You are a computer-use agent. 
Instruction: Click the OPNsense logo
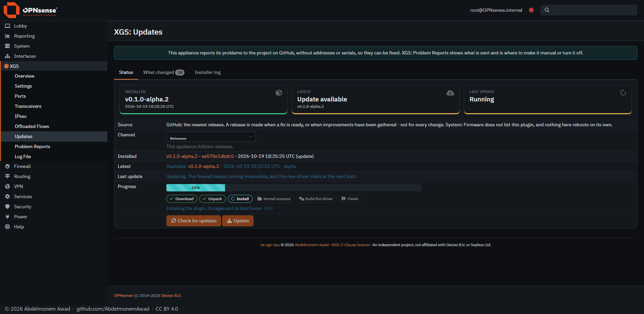click(x=30, y=10)
